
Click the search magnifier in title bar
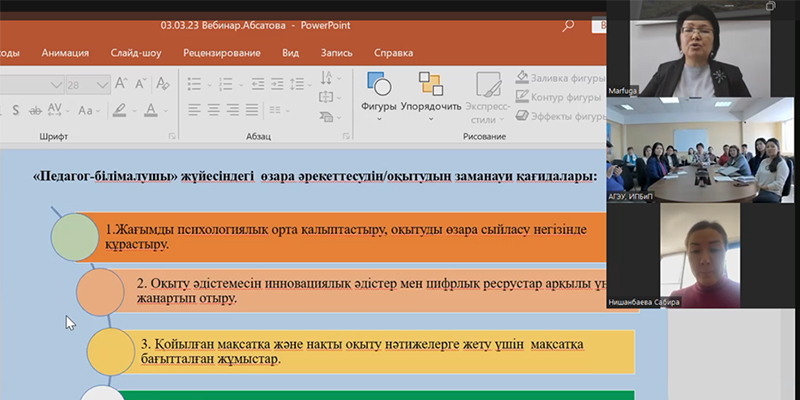coord(569,26)
